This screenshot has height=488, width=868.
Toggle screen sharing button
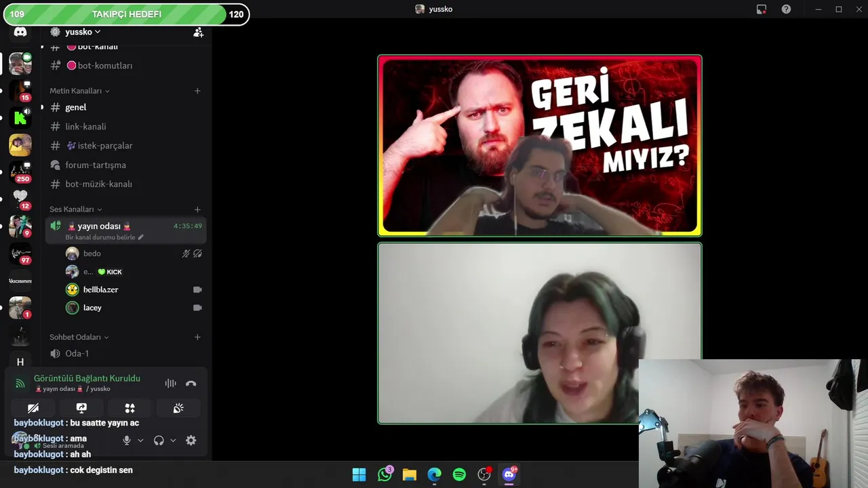(x=81, y=408)
